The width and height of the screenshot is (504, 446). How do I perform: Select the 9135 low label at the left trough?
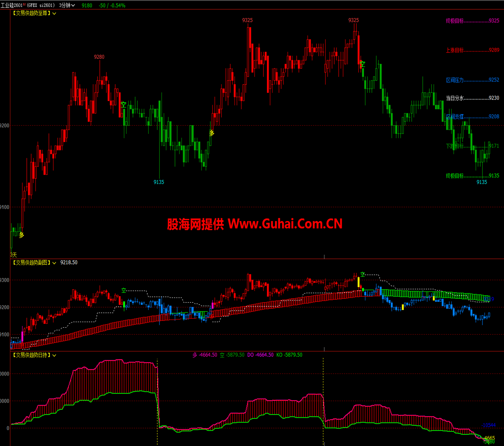[159, 182]
